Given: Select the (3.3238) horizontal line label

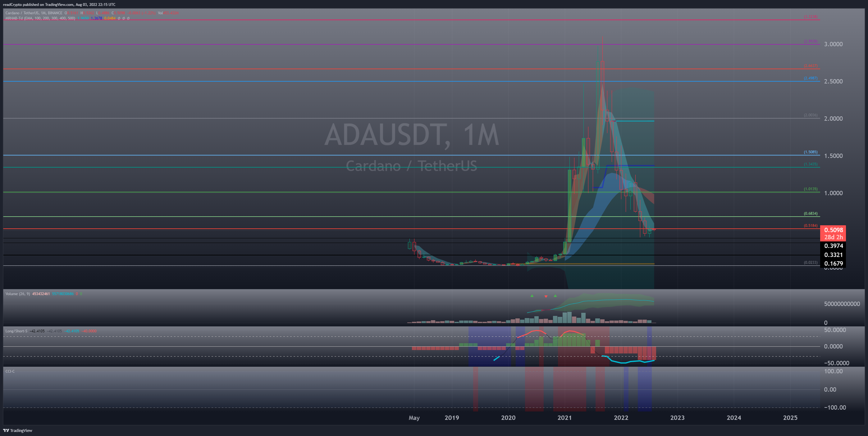Looking at the screenshot, I should coord(811,17).
